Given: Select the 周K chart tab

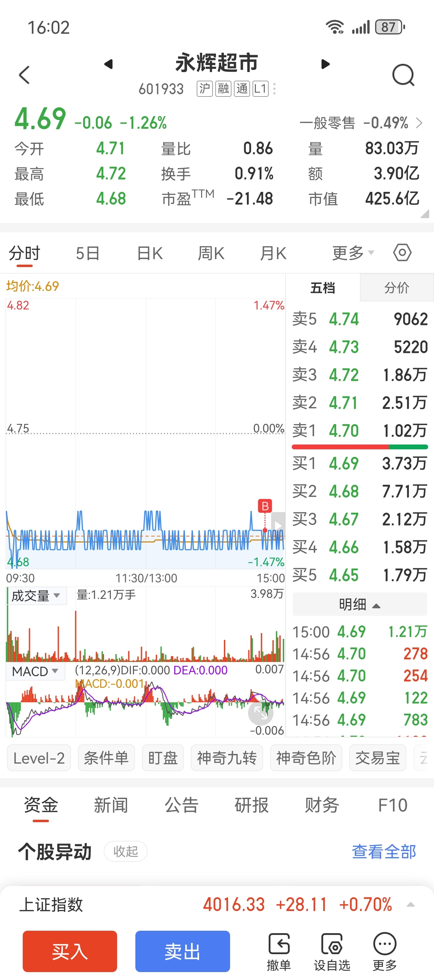Looking at the screenshot, I should (x=211, y=253).
